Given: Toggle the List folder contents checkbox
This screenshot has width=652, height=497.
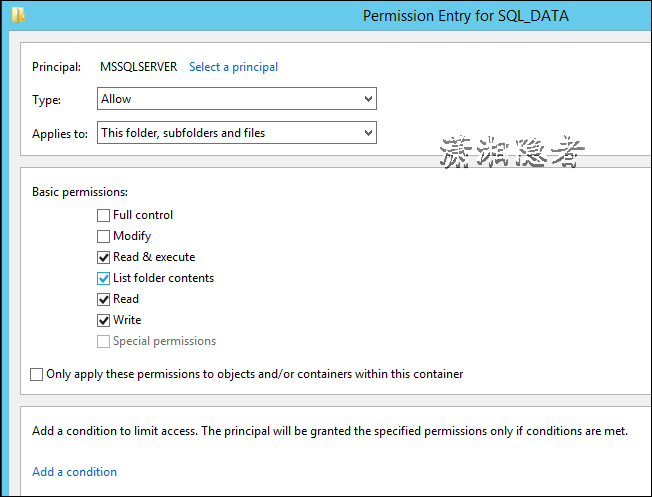Looking at the screenshot, I should (x=103, y=278).
